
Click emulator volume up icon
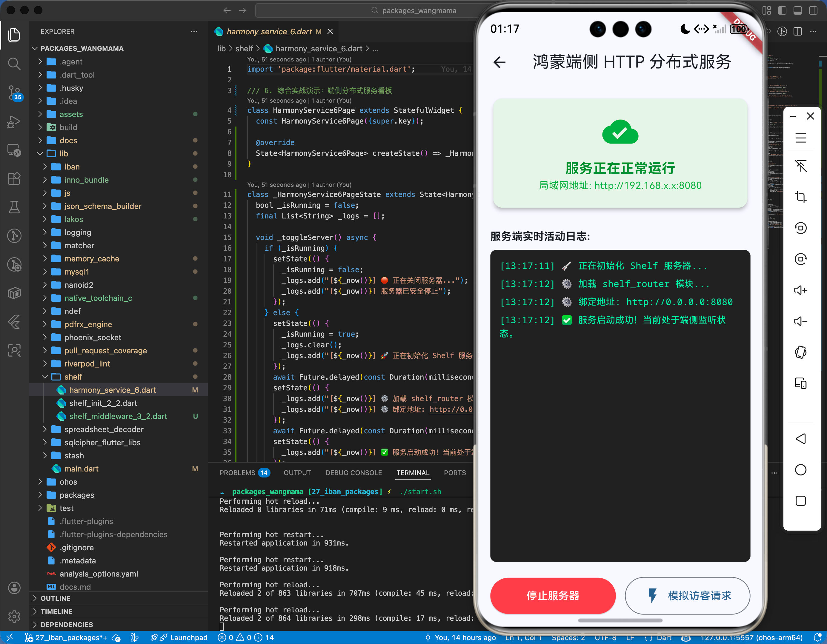coord(800,290)
